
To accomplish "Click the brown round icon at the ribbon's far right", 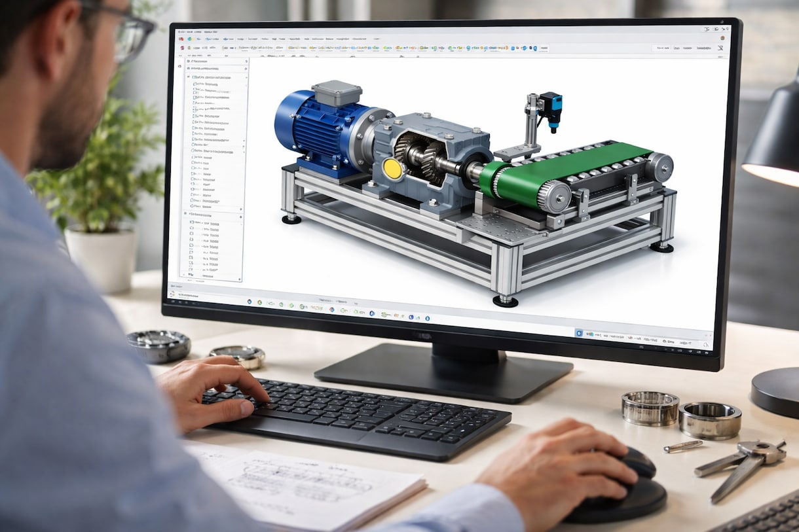I will point(722,39).
